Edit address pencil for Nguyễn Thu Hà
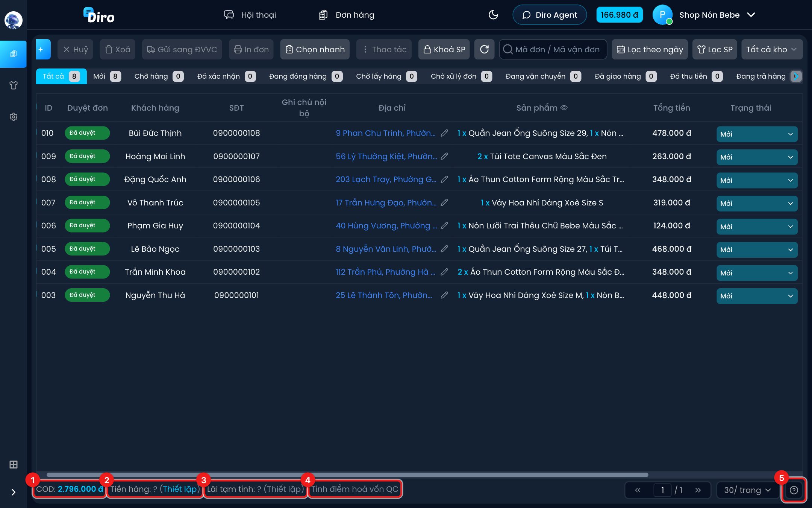 click(x=444, y=295)
